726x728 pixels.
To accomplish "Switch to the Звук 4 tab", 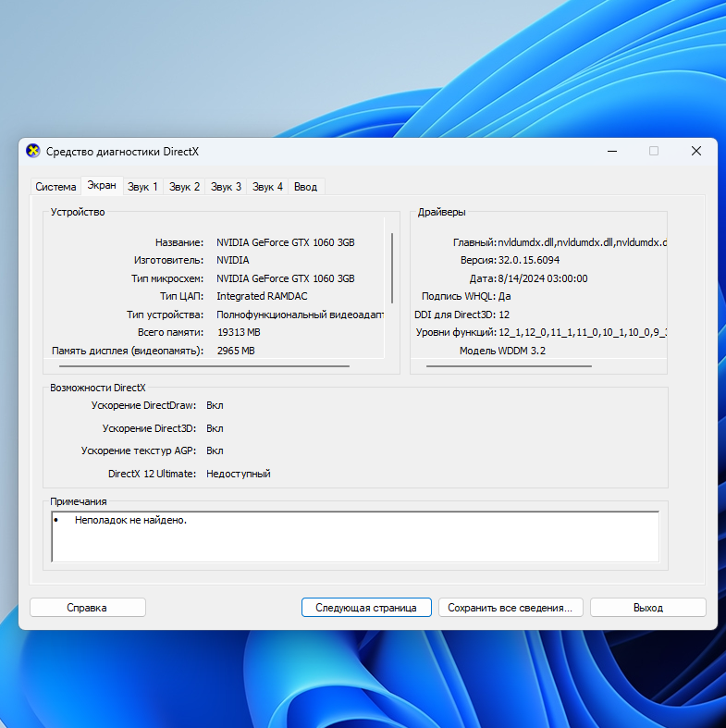I will tap(267, 187).
